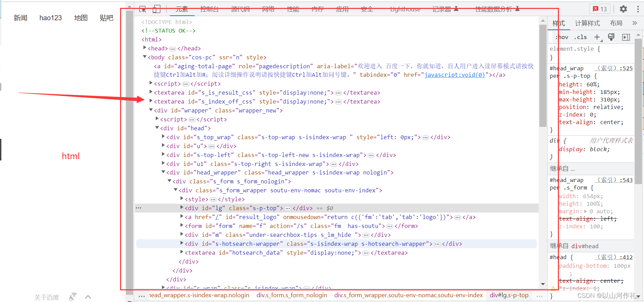Click the right breadcrumb overflow ellipsis
Screen dimensions: 644x302
[x=539, y=295]
